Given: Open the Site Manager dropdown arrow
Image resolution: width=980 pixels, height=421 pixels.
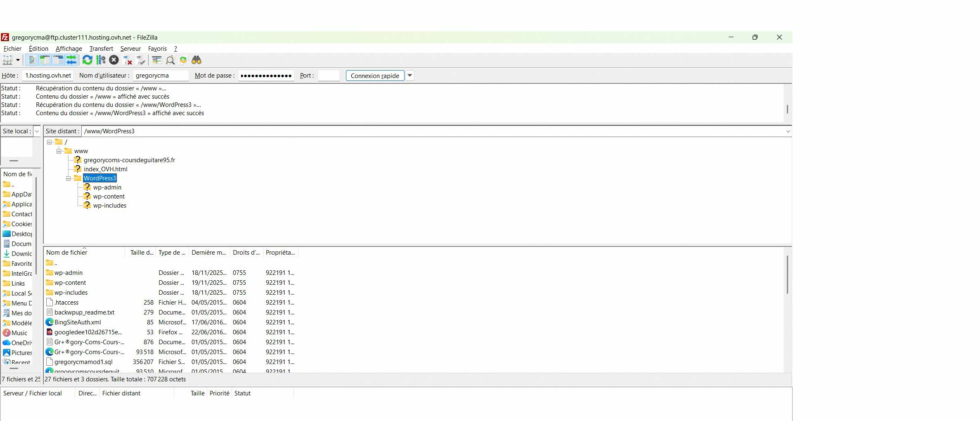Looking at the screenshot, I should point(18,60).
